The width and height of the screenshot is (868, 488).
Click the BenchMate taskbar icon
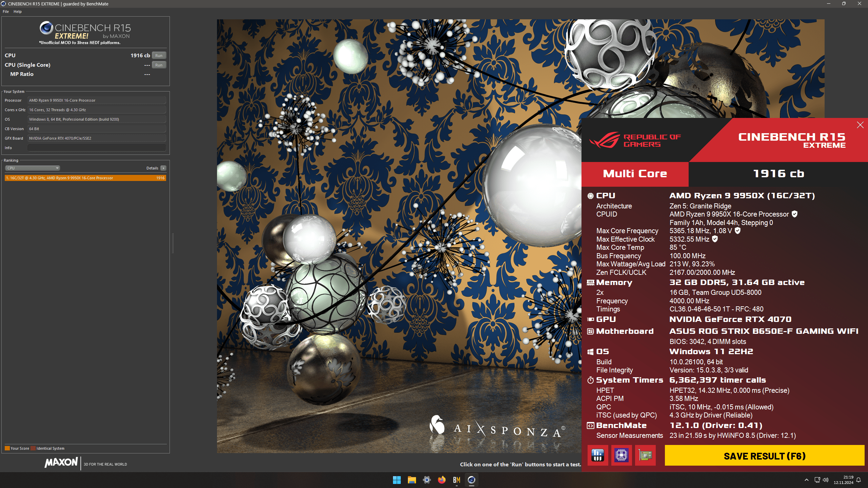pos(456,480)
